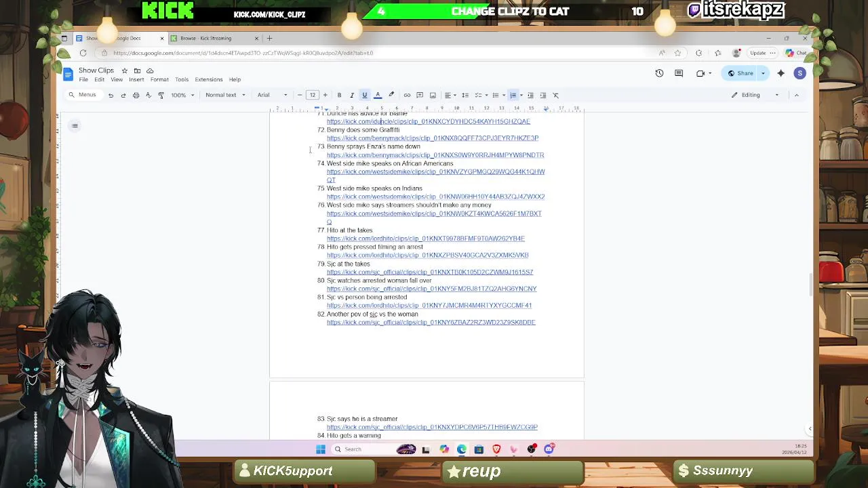The height and width of the screenshot is (488, 868).
Task: Open Discord from the taskbar
Action: (549, 449)
